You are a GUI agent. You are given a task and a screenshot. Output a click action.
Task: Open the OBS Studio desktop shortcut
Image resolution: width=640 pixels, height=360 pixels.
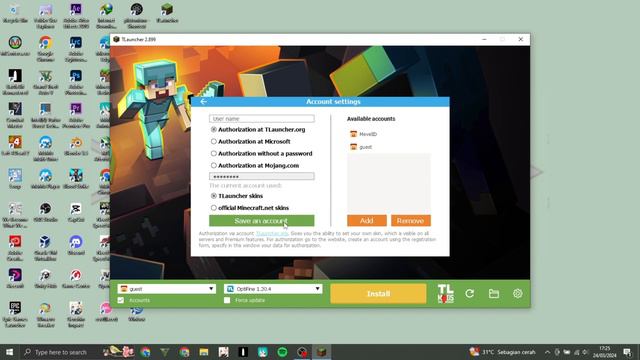point(45,213)
